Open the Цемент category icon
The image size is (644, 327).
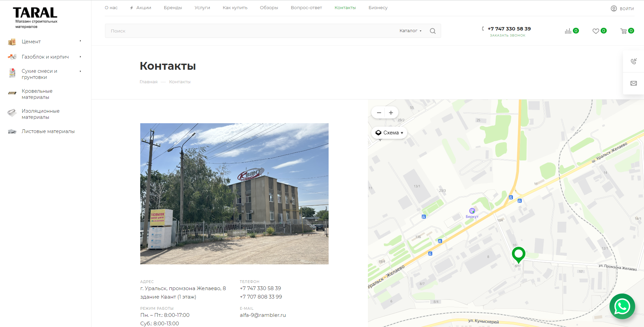(x=12, y=42)
